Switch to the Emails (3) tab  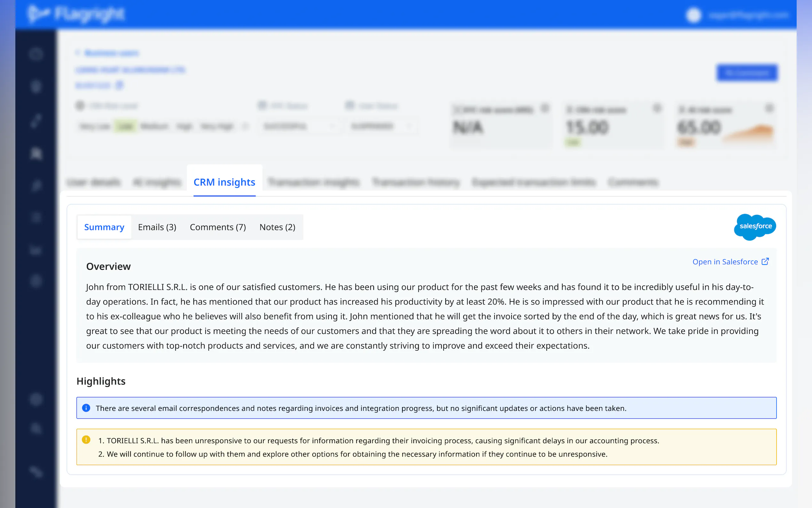click(x=157, y=227)
